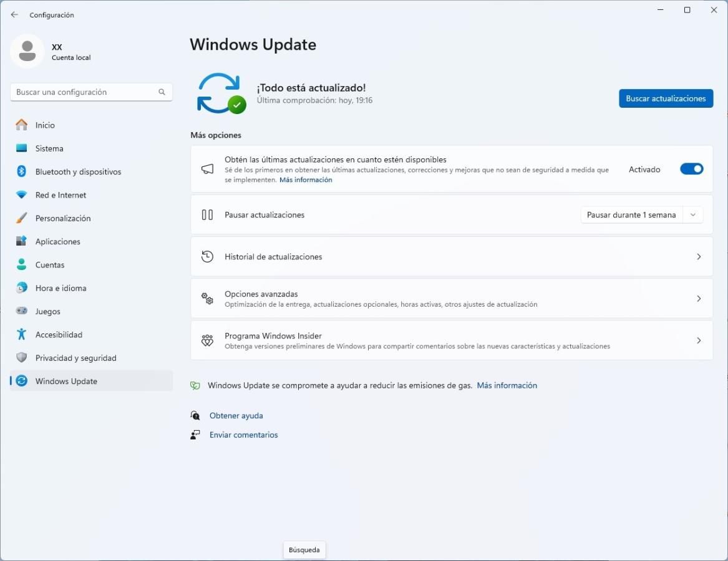Click the Privacidad y seguridad shield icon
Image resolution: width=728 pixels, height=561 pixels.
pyautogui.click(x=21, y=357)
